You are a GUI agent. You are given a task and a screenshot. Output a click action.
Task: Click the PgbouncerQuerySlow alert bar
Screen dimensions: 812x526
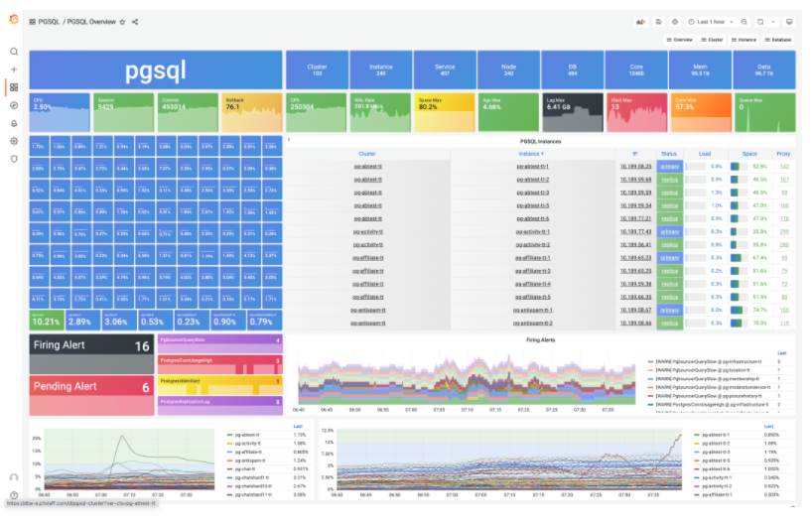tap(220, 343)
